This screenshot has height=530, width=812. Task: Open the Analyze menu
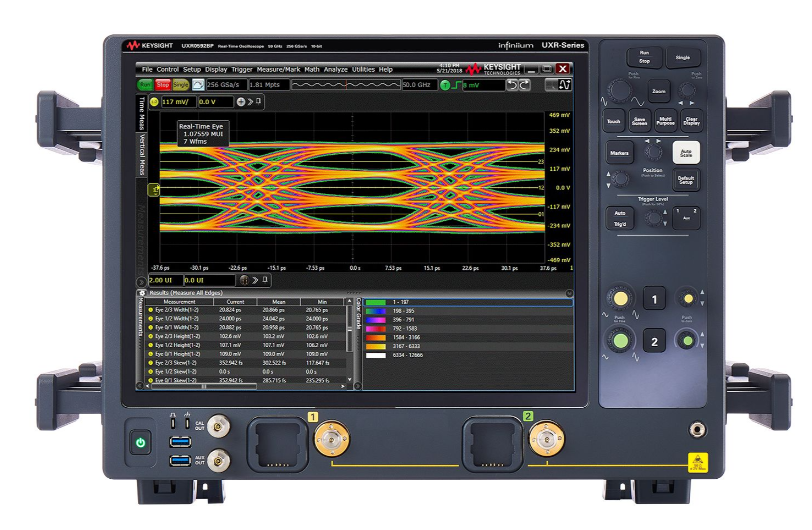pos(335,70)
